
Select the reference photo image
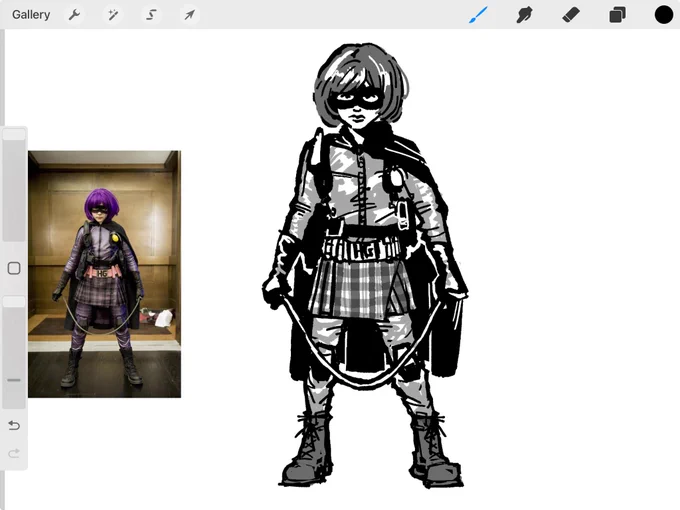105,274
